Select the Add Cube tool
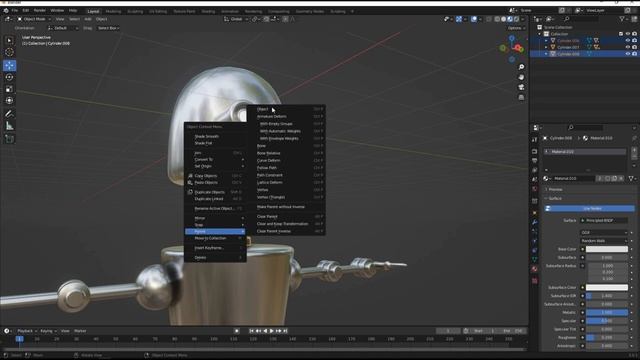Viewport: 640px width, 360px height. pyautogui.click(x=9, y=139)
